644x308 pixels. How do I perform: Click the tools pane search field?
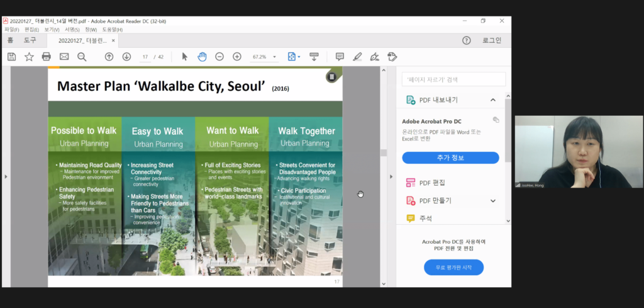coord(453,79)
